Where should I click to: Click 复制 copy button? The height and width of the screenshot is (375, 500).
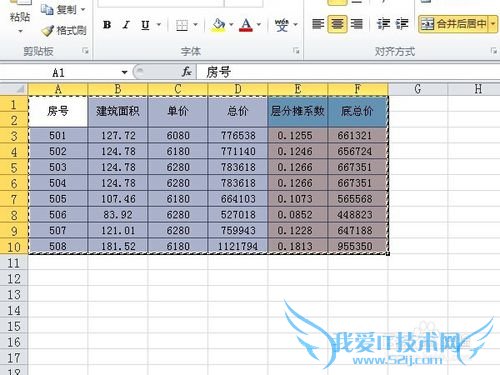click(x=59, y=10)
